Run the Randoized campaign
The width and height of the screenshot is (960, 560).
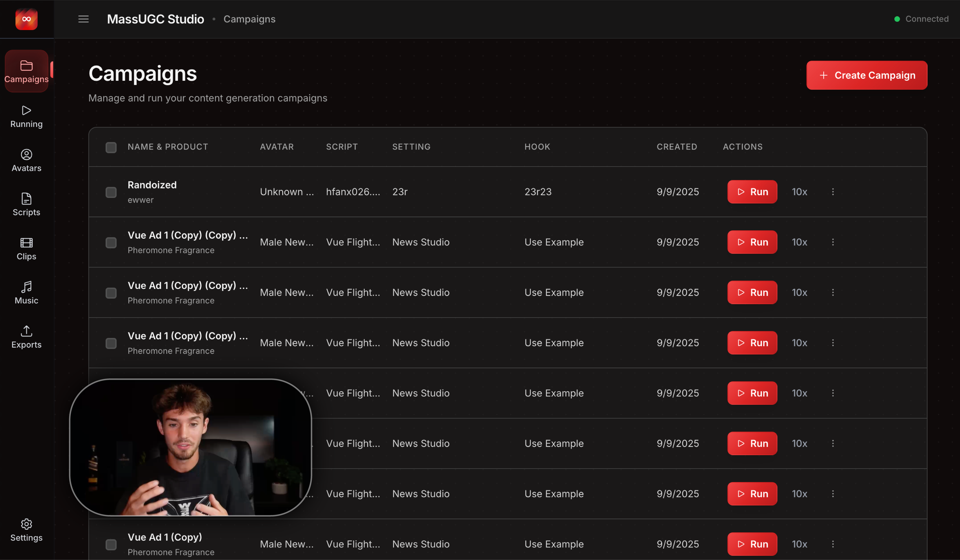(x=752, y=192)
